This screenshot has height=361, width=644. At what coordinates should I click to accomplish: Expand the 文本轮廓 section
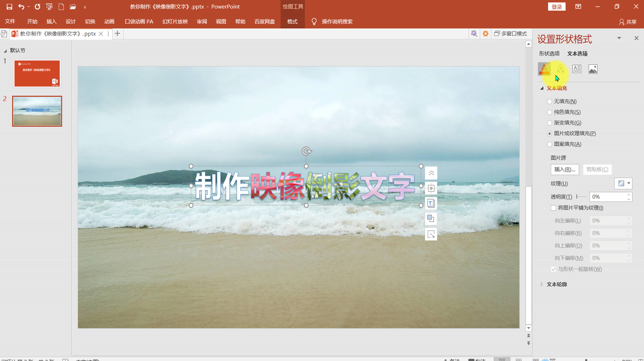click(x=542, y=284)
